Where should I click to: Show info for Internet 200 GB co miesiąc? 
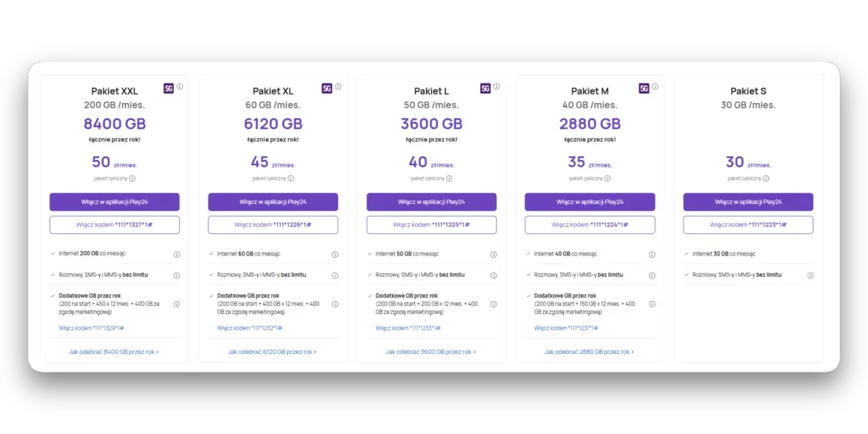pyautogui.click(x=176, y=254)
